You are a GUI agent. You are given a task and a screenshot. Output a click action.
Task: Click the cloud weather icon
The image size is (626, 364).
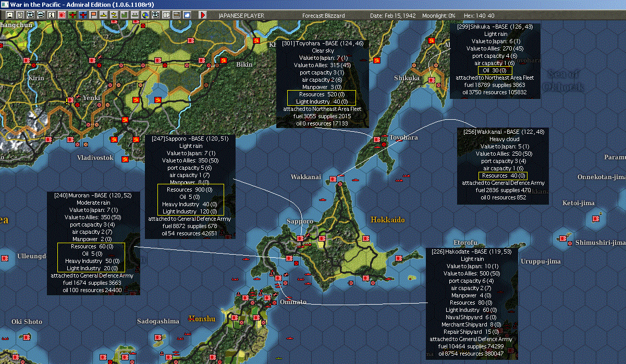[x=187, y=15]
